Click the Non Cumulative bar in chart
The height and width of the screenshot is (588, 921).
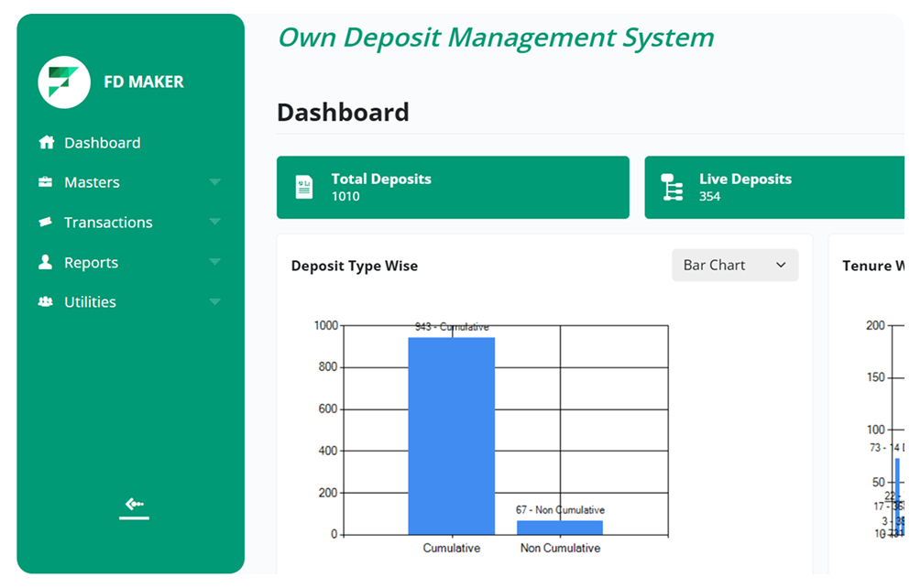560,528
